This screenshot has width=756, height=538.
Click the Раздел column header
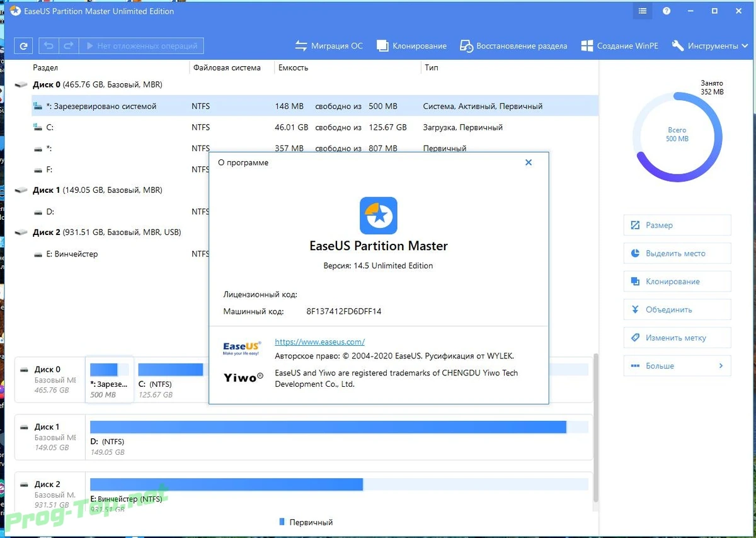pos(45,67)
